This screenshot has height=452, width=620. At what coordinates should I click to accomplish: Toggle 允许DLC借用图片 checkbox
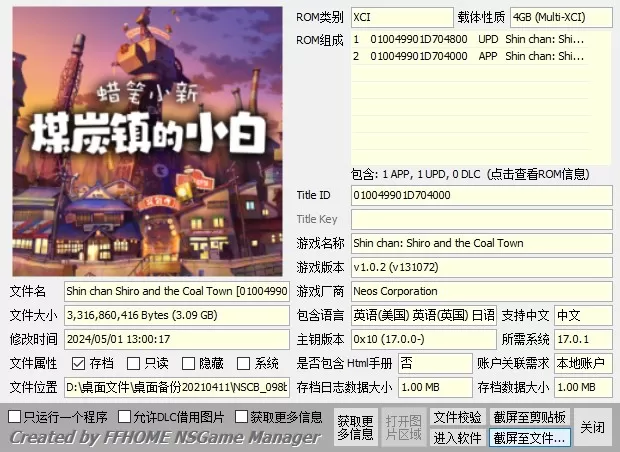pyautogui.click(x=125, y=416)
